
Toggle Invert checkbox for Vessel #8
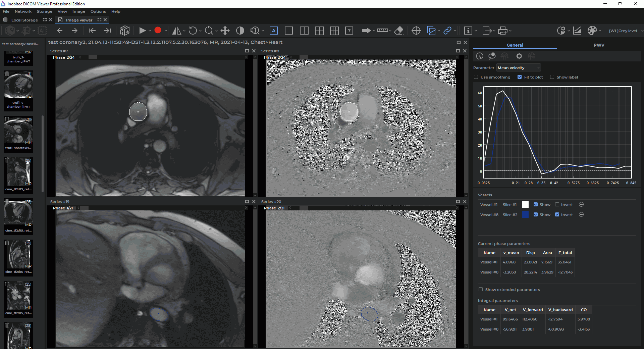coord(557,215)
